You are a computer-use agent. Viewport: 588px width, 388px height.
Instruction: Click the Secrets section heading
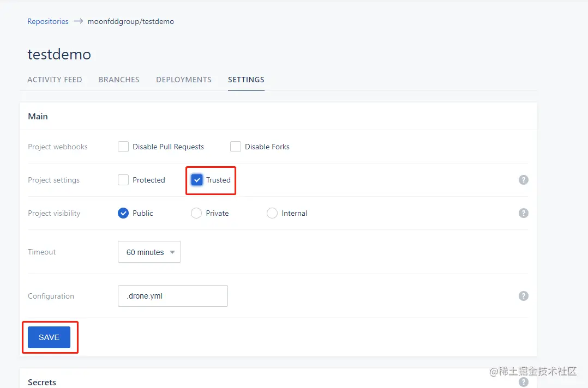pyautogui.click(x=42, y=382)
